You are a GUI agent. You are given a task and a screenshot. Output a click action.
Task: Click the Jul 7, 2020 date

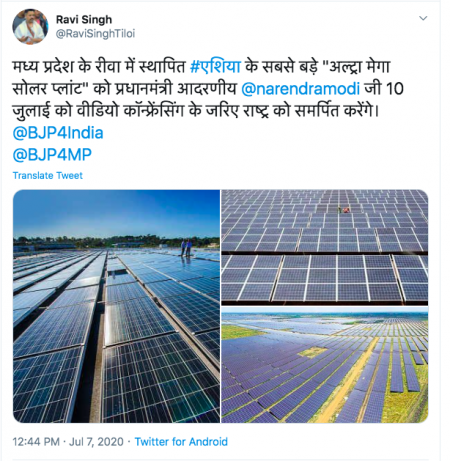96,442
